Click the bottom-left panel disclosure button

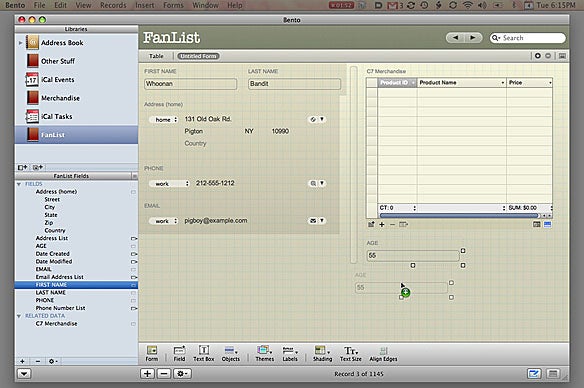click(24, 373)
